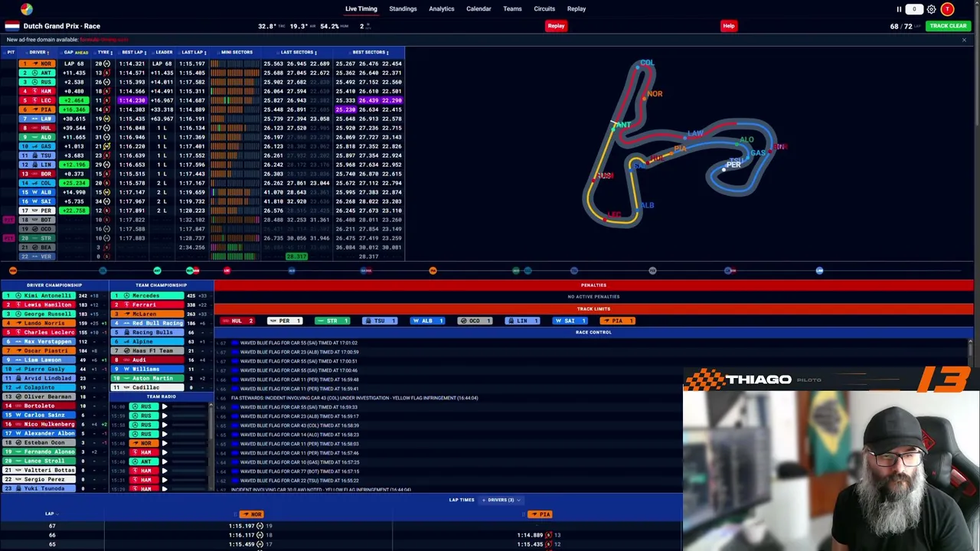Open the user profile avatar
Viewport: 980px width, 551px height.
(947, 9)
